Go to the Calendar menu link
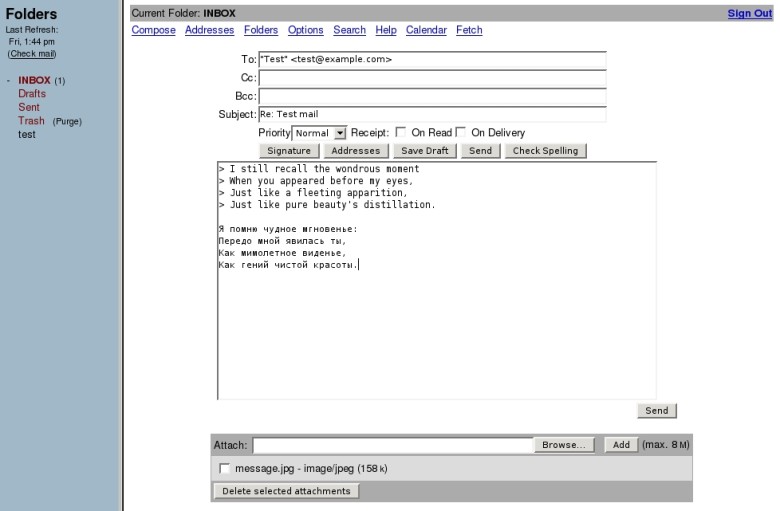This screenshot has height=511, width=780. coord(426,30)
